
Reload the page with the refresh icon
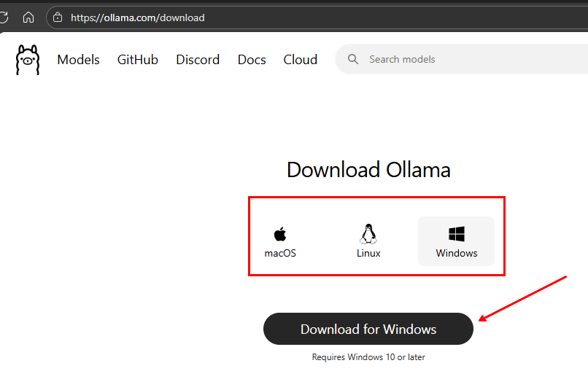point(4,17)
